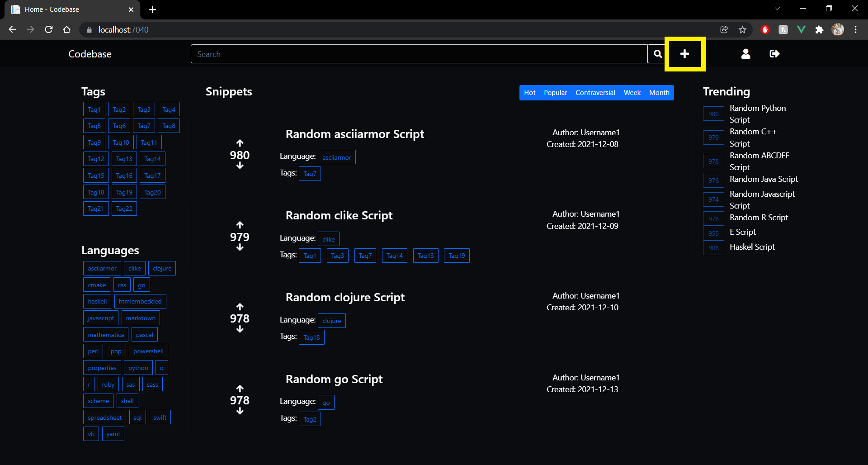Downvote the Random clike Script

pos(240,248)
